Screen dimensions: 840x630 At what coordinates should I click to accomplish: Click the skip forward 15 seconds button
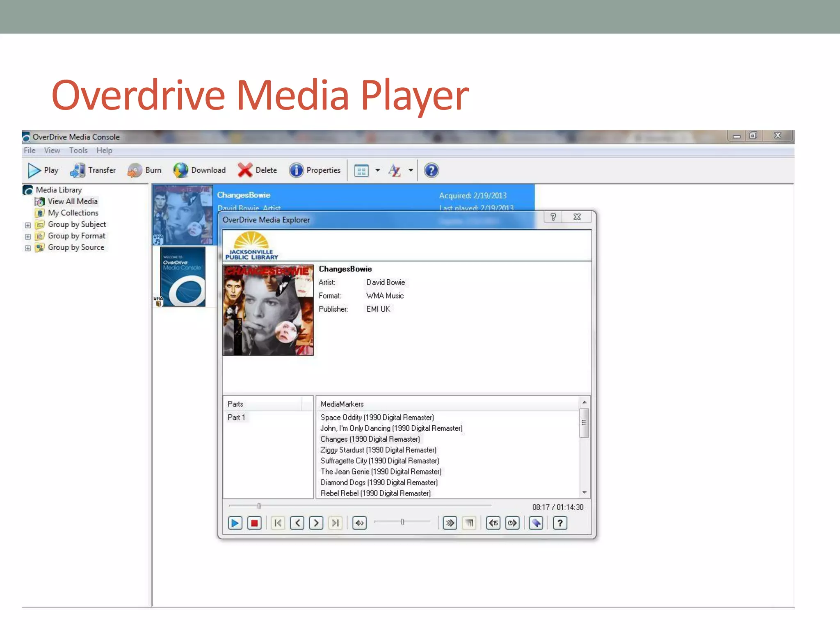pos(512,523)
